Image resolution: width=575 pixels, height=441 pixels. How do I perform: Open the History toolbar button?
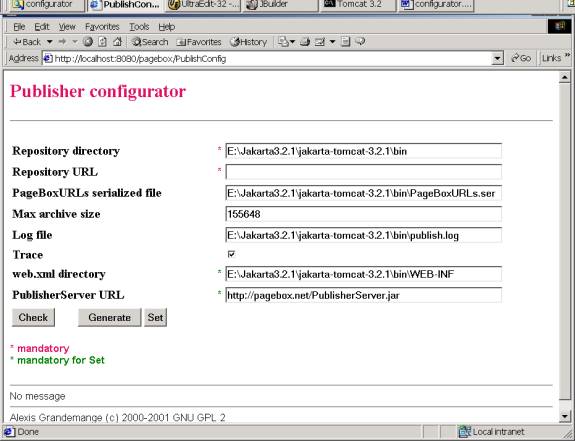coord(249,42)
